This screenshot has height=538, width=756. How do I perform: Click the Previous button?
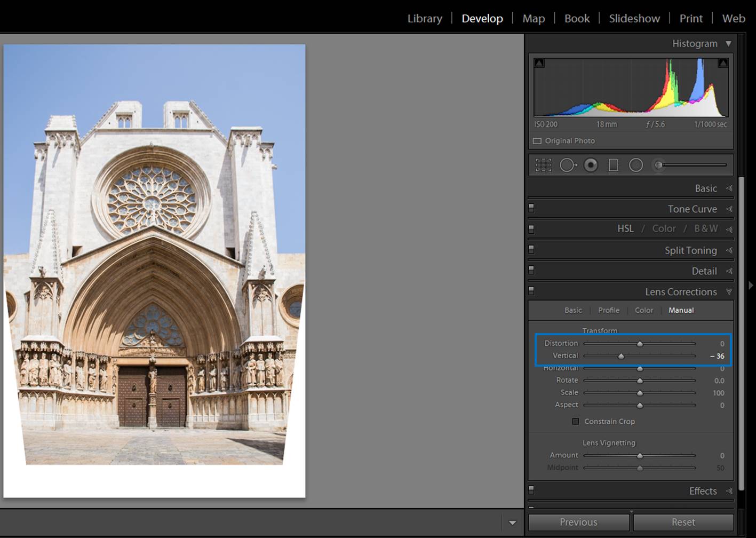click(579, 522)
